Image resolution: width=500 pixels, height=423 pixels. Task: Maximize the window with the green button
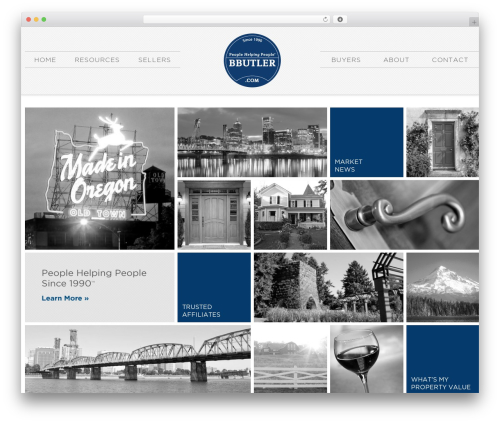44,20
